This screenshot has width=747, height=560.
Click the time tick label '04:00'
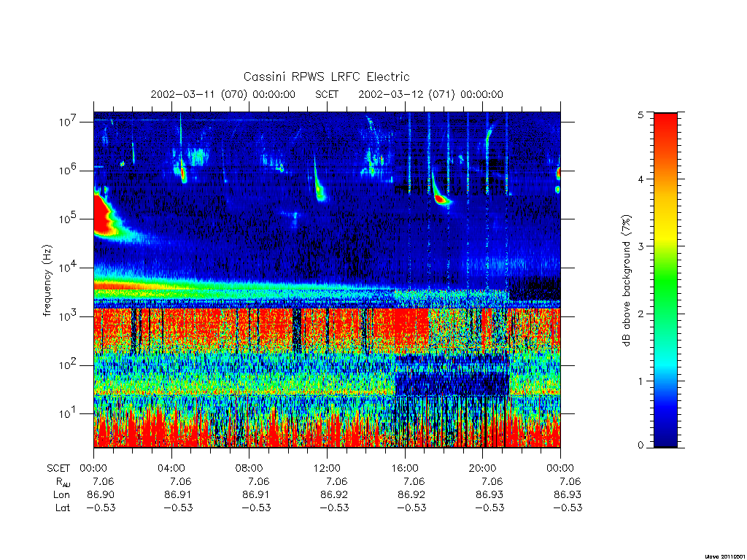[x=171, y=468]
